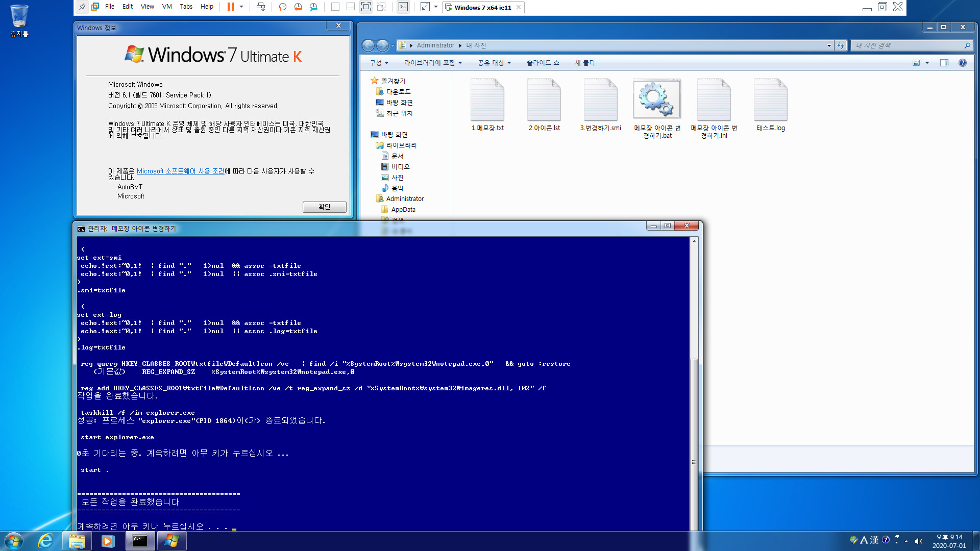The image size is (980, 551).
Task: Select the 1.메모장.txt file
Action: 487,105
